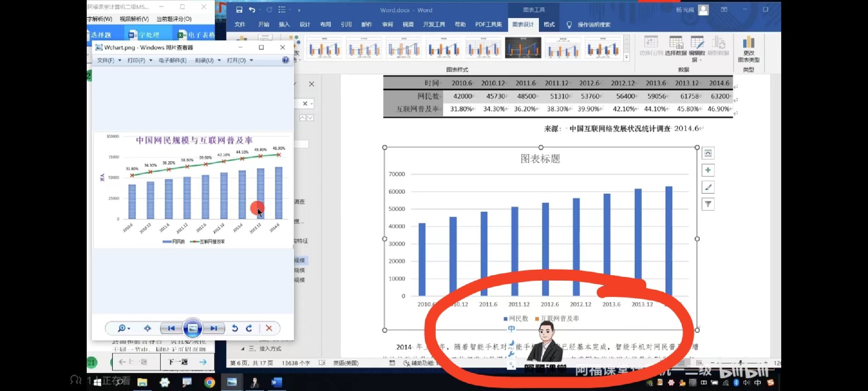Click the Photo Viewer taskbar icon

(x=232, y=382)
